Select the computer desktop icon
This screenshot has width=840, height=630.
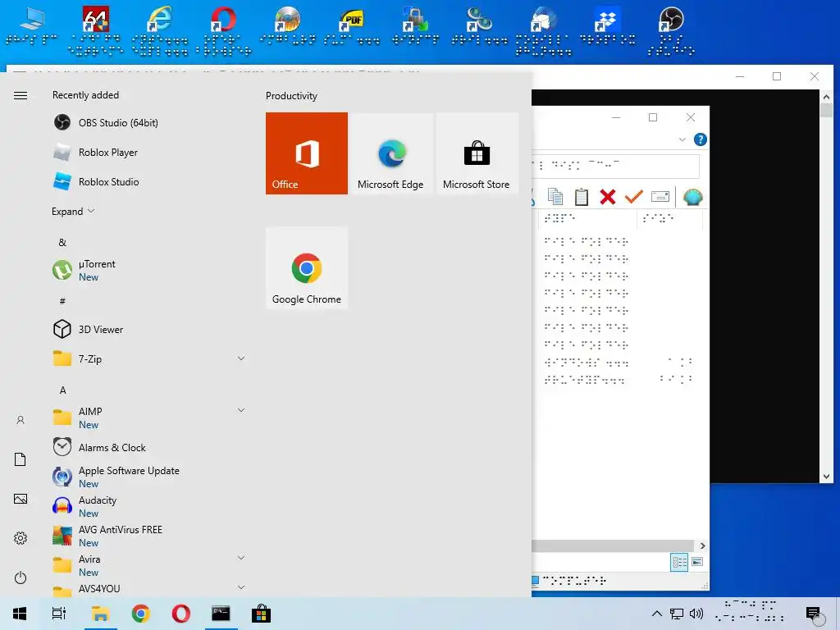[x=32, y=25]
